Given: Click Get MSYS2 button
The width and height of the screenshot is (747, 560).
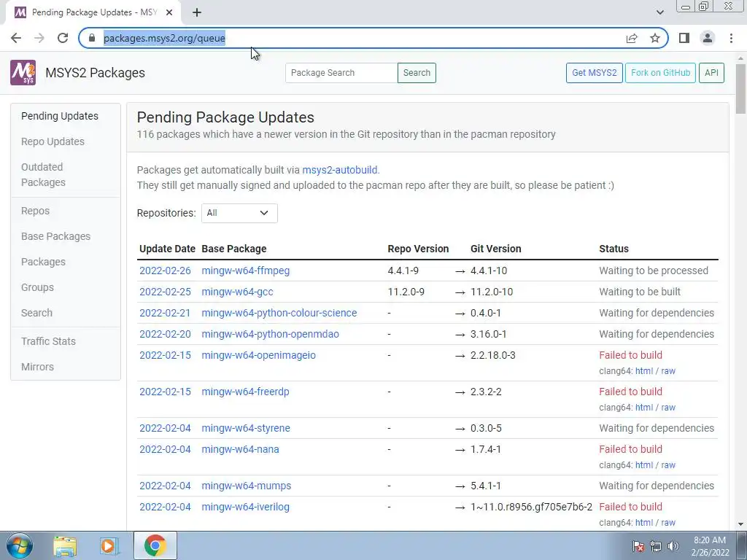Looking at the screenshot, I should pyautogui.click(x=594, y=73).
